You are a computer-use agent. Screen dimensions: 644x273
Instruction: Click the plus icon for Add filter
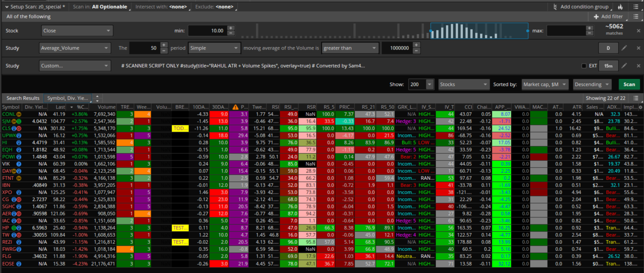click(596, 17)
